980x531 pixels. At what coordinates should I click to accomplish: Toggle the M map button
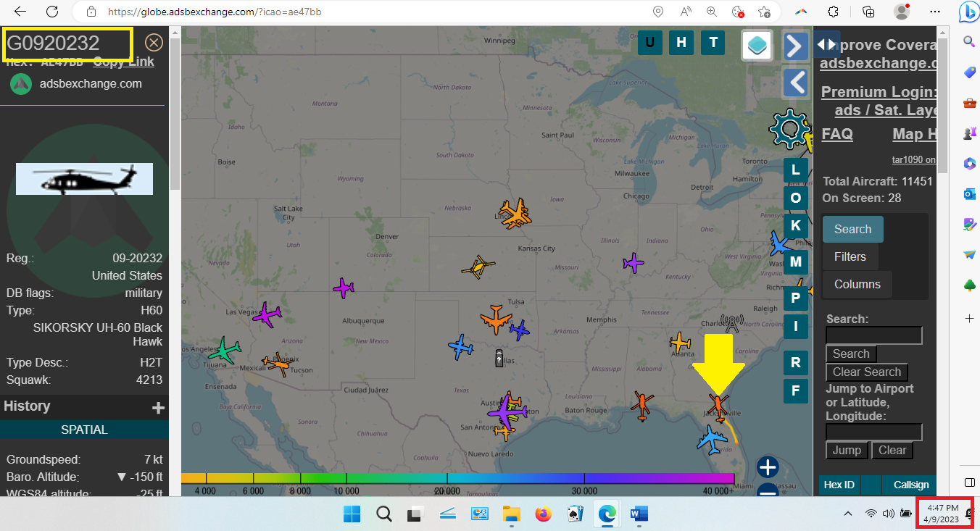795,262
